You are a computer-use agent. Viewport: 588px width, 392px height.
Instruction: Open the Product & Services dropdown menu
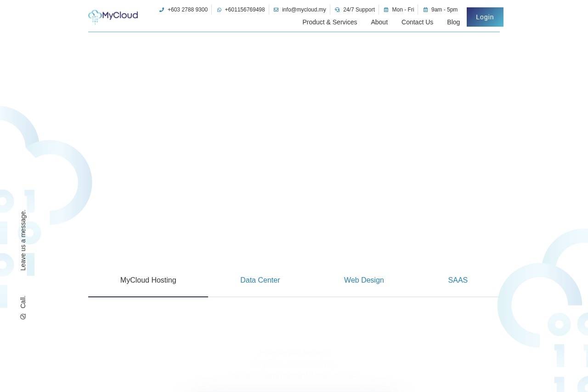click(x=329, y=22)
